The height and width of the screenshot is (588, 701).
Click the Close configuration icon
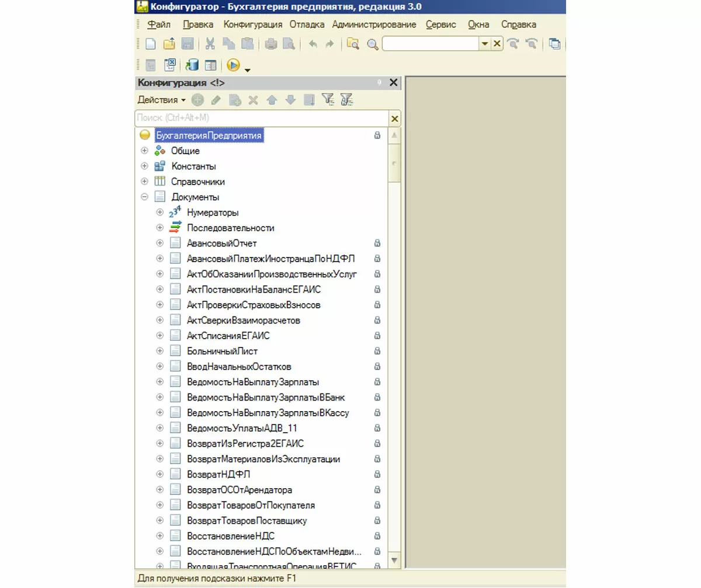click(170, 65)
